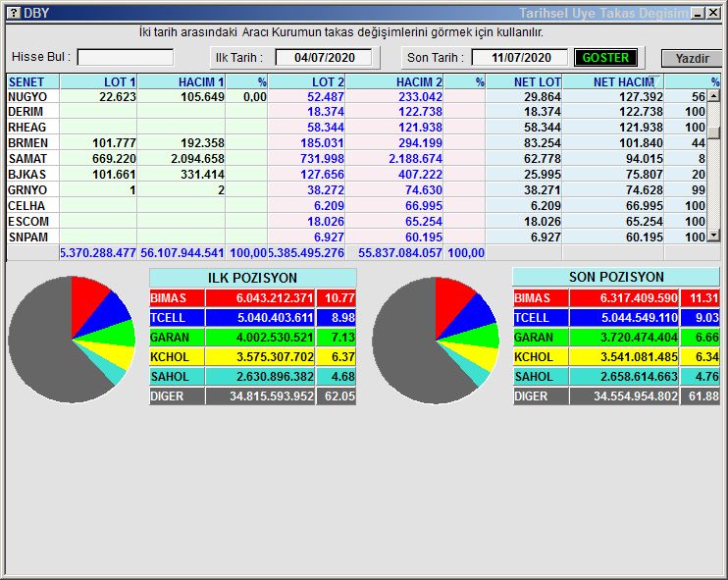Sort by HACIM 2 column header
The height and width of the screenshot is (580, 728).
coord(394,81)
